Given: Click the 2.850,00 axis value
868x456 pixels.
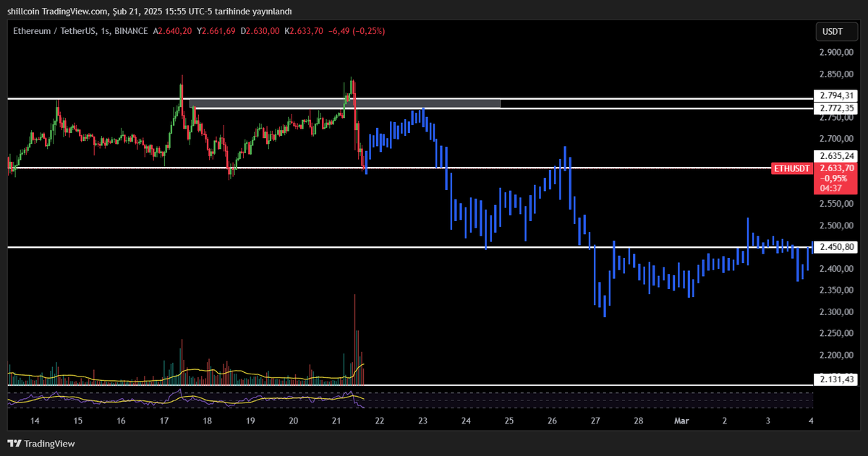Looking at the screenshot, I should click(x=837, y=74).
